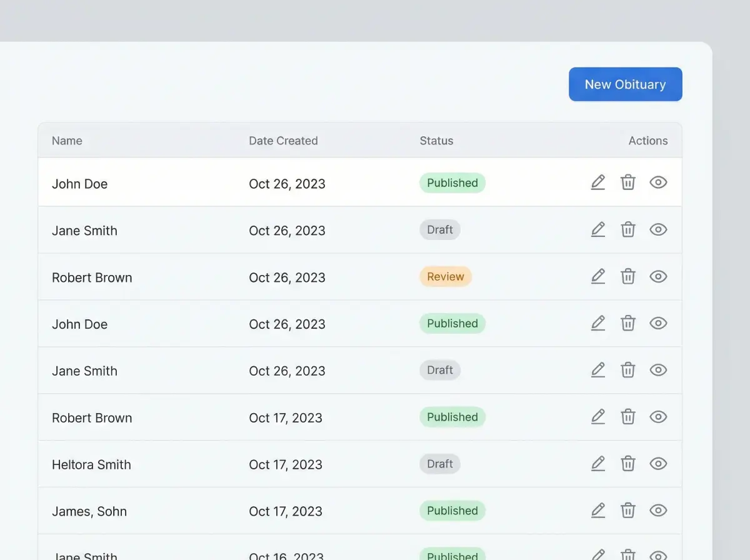Toggle the eye preview on Jane Smith's draft row
Image resolution: width=750 pixels, height=560 pixels.
tap(658, 229)
